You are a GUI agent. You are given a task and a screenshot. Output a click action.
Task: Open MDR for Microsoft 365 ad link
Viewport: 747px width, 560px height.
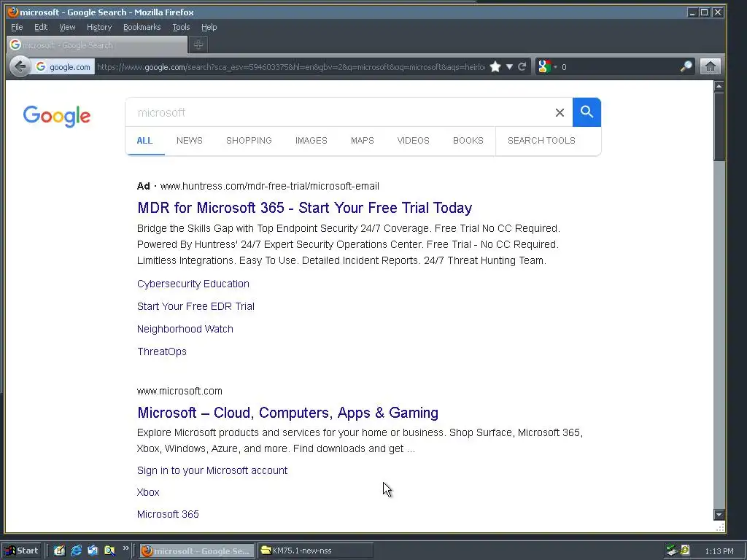(x=304, y=208)
